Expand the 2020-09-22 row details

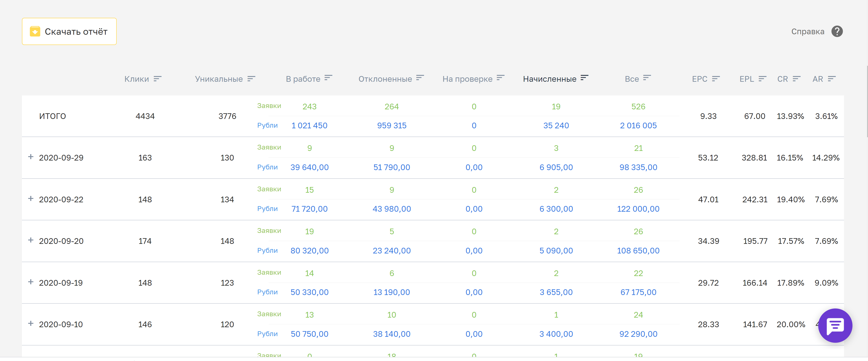pos(31,198)
